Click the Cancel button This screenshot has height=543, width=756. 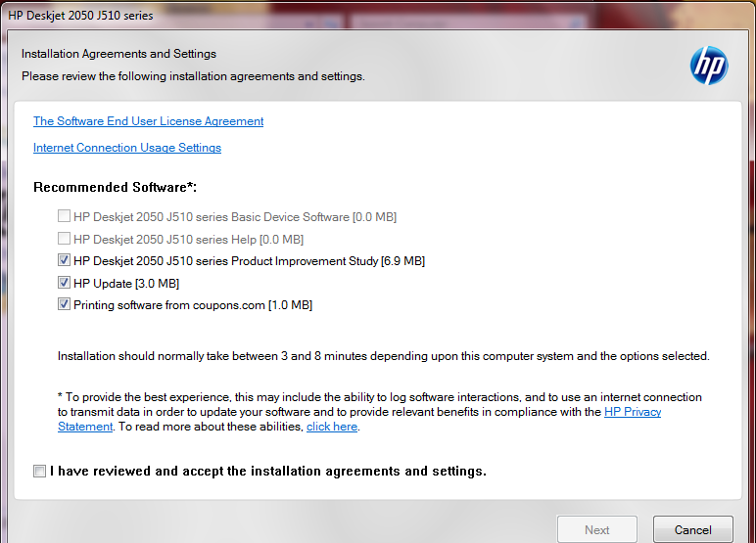pyautogui.click(x=693, y=529)
